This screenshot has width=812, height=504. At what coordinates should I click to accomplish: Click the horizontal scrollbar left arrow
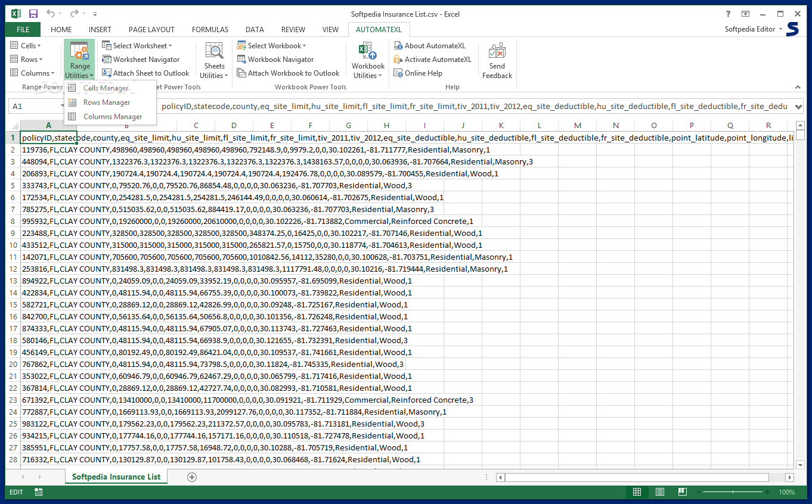pyautogui.click(x=500, y=477)
